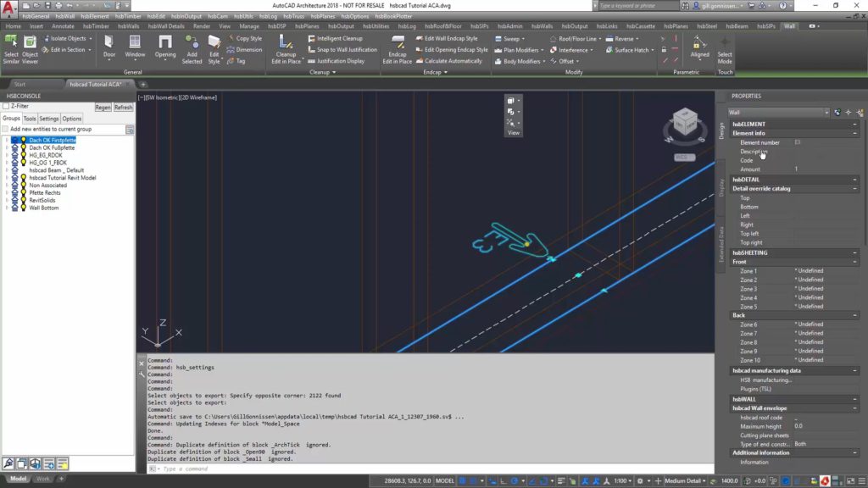Viewport: 868px width, 488px height.
Task: Toggle visibility bulb for Dach OK Fußpfette
Action: 23,147
